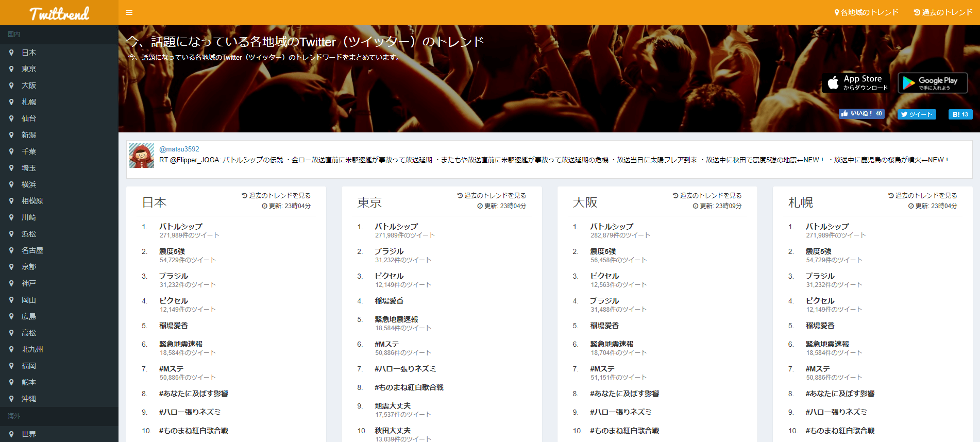The width and height of the screenshot is (980, 442).
Task: Click the Twittrend logo
Action: tap(59, 13)
